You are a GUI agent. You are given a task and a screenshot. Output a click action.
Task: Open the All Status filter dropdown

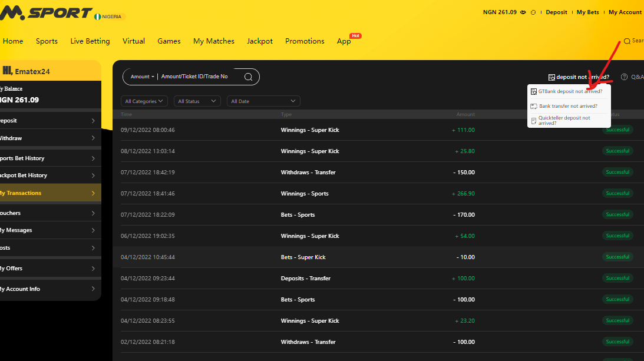click(197, 101)
